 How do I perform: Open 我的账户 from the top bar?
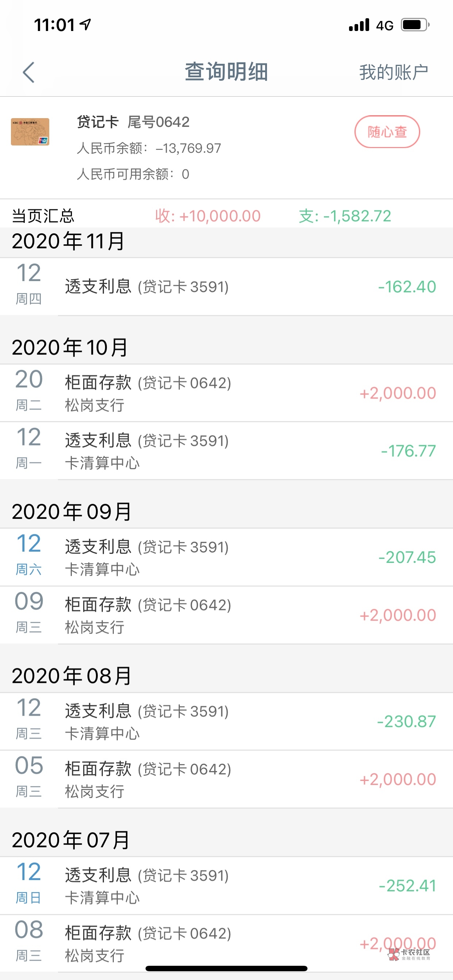coord(393,72)
